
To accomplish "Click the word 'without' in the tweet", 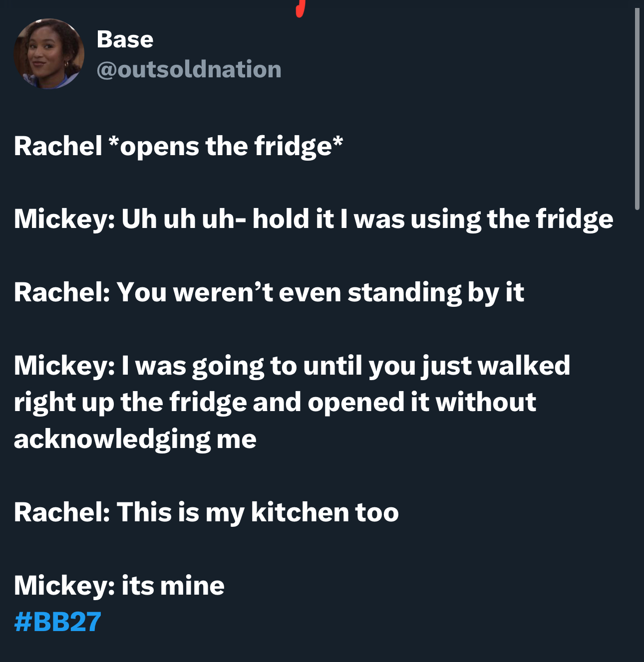I will point(486,402).
